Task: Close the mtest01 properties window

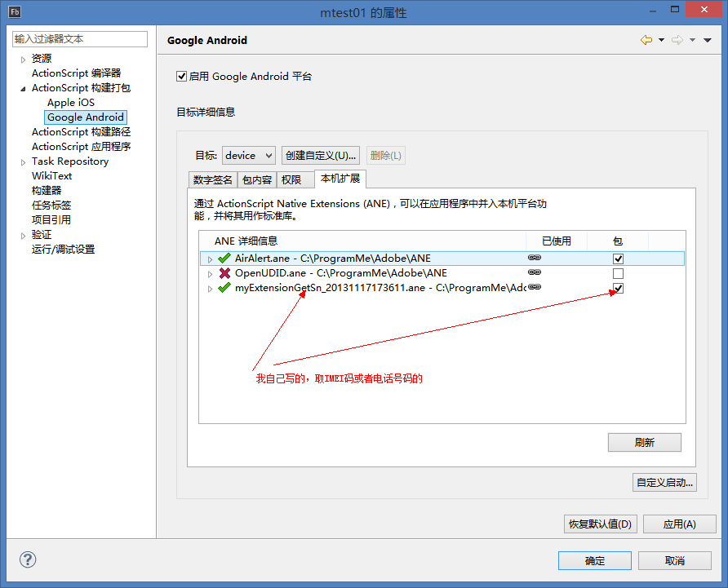Action: 704,9
